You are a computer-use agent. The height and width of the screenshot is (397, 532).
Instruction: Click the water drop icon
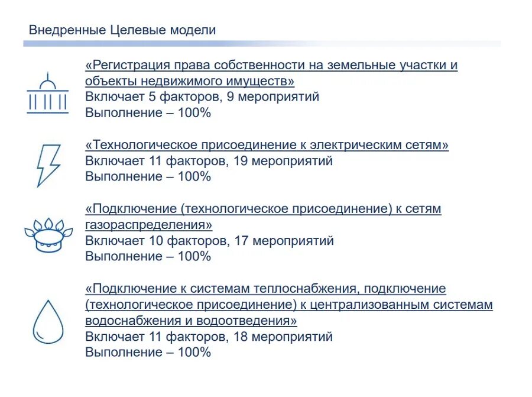pos(48,322)
